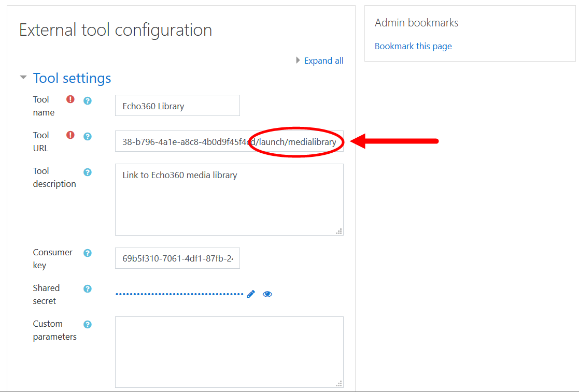Viewport: 579px width, 392px height.
Task: Open help for Shared secret
Action: [88, 289]
